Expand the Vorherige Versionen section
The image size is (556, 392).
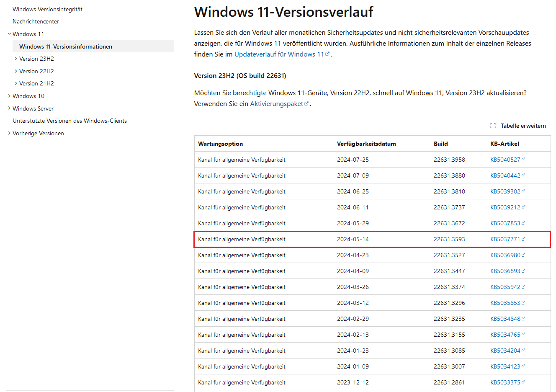[9, 133]
